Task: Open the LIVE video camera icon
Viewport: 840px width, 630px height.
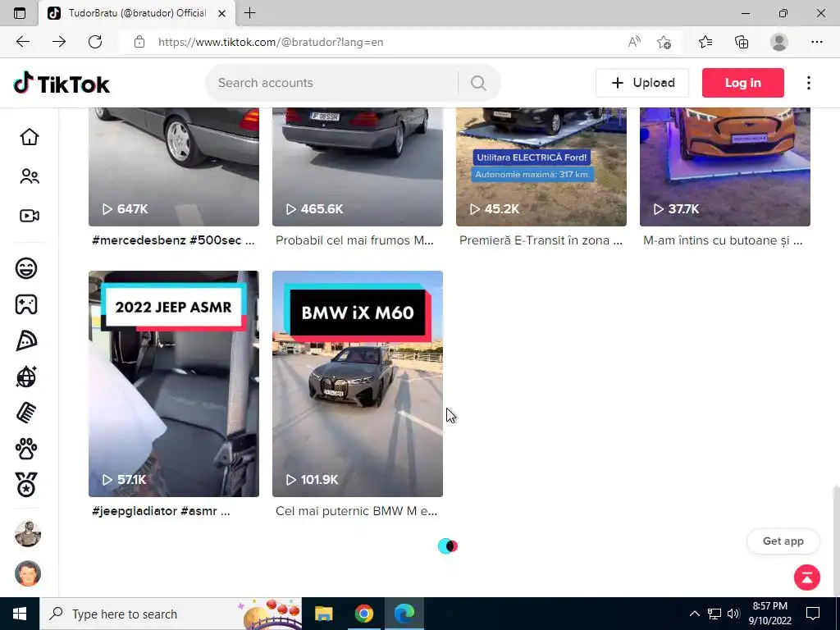Action: pos(30,216)
